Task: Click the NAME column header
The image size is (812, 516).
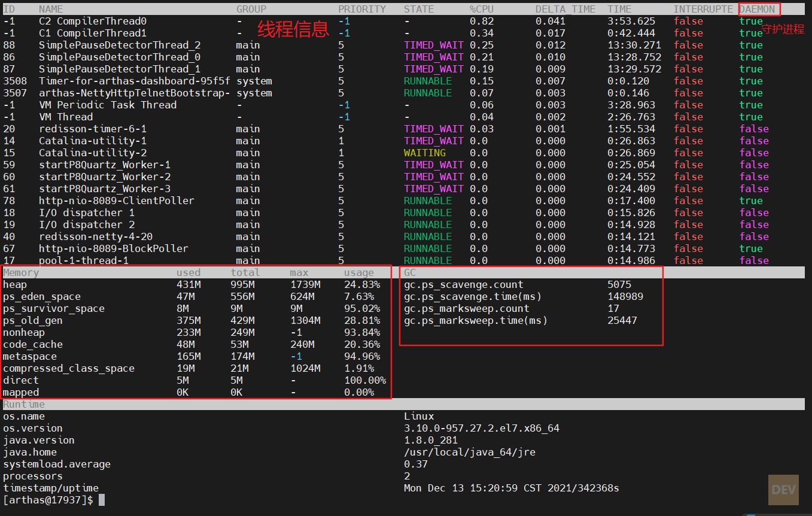Action: [x=51, y=9]
